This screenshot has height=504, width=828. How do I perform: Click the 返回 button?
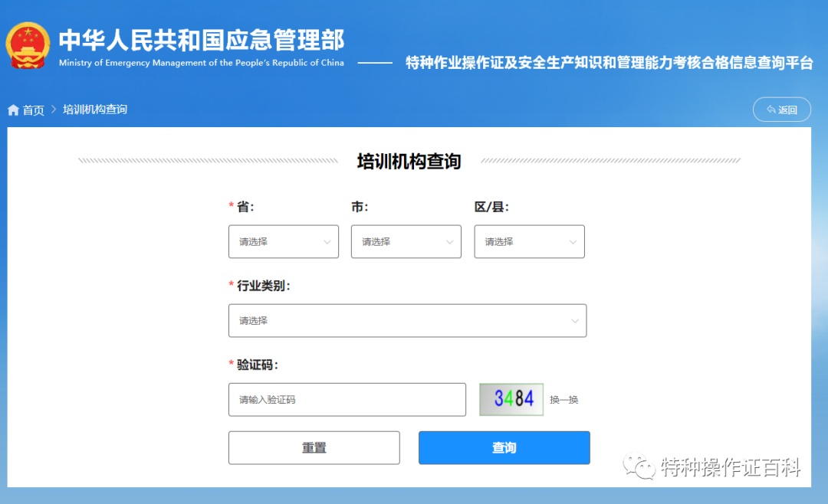click(x=781, y=110)
